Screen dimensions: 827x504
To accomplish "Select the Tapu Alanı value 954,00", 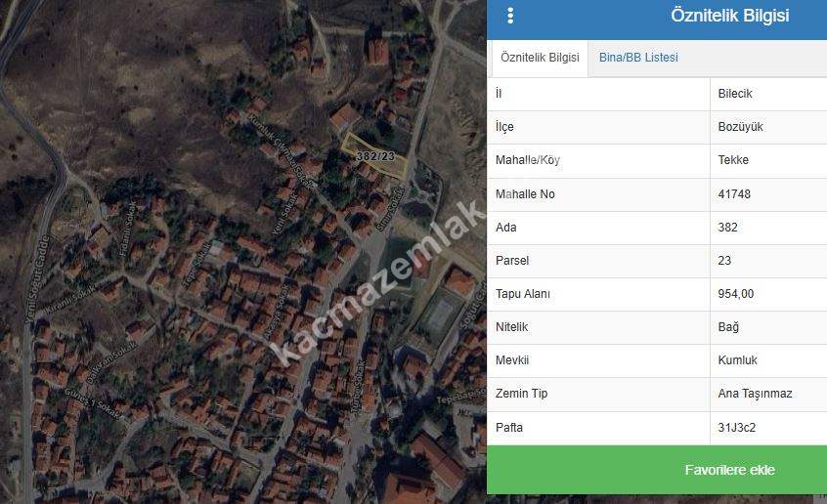I will pos(736,294).
